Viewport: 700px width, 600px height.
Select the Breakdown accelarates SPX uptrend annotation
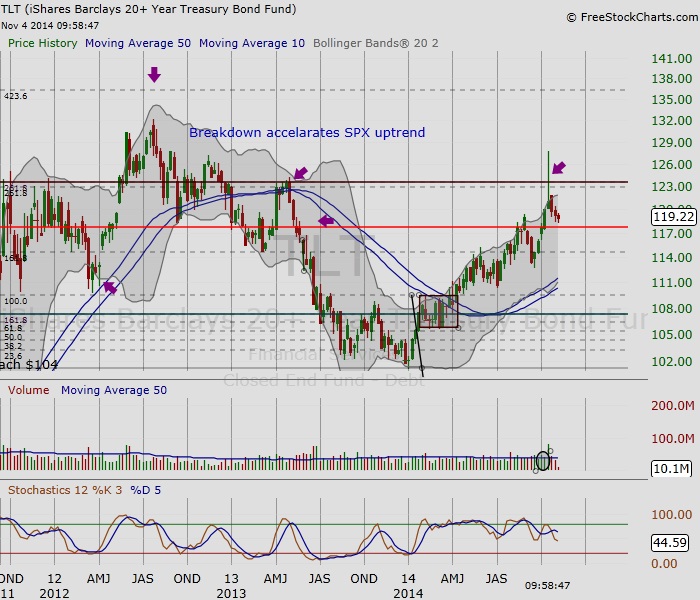point(307,133)
